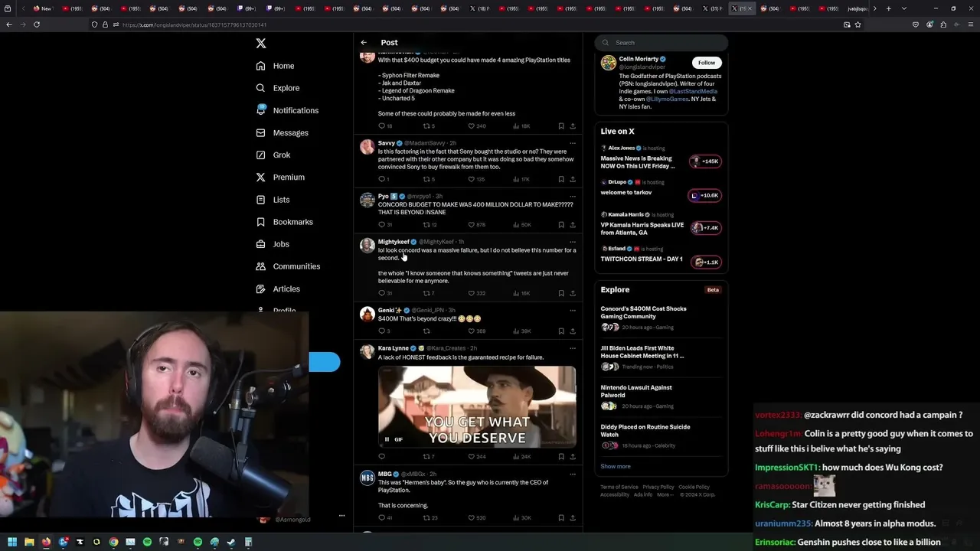The width and height of the screenshot is (980, 551).
Task: Like Savvy's tweet
Action: pyautogui.click(x=472, y=179)
